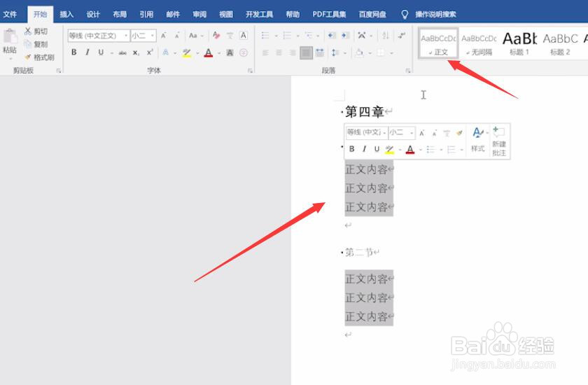The height and width of the screenshot is (385, 588).
Task: Apply the Heading 2 (标题 2) style
Action: (x=560, y=43)
